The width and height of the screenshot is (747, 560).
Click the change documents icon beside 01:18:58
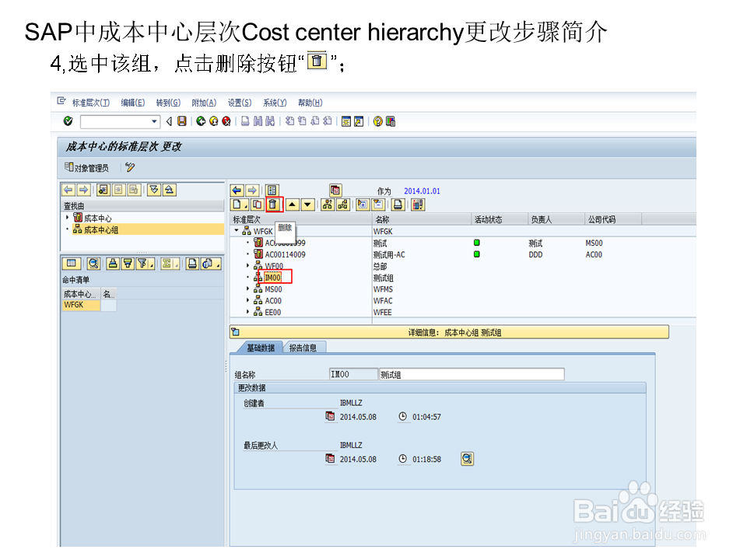click(467, 459)
